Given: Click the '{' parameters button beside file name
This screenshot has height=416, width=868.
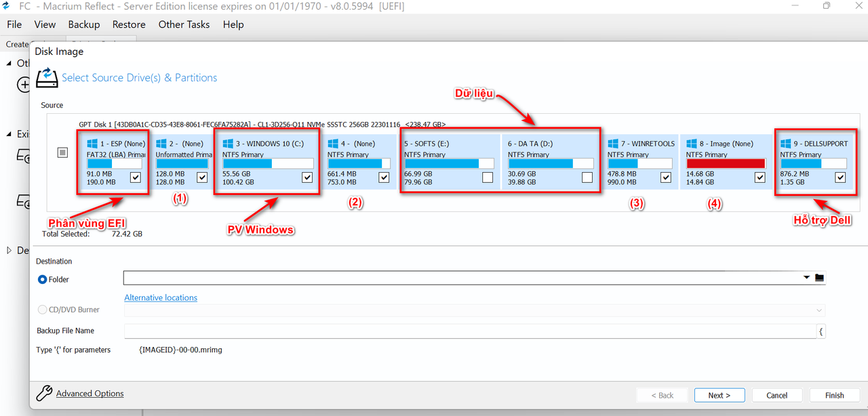Looking at the screenshot, I should coord(821,331).
